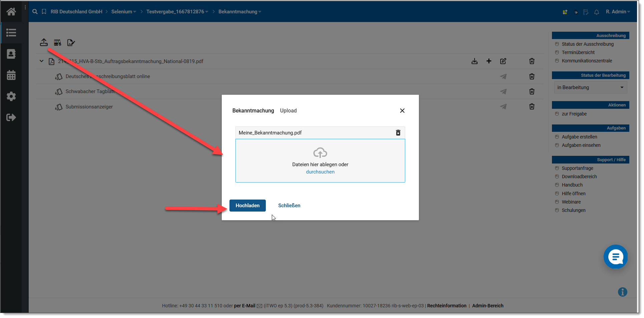The width and height of the screenshot is (644, 318).
Task: Open Terminübersicht link
Action: (x=578, y=52)
